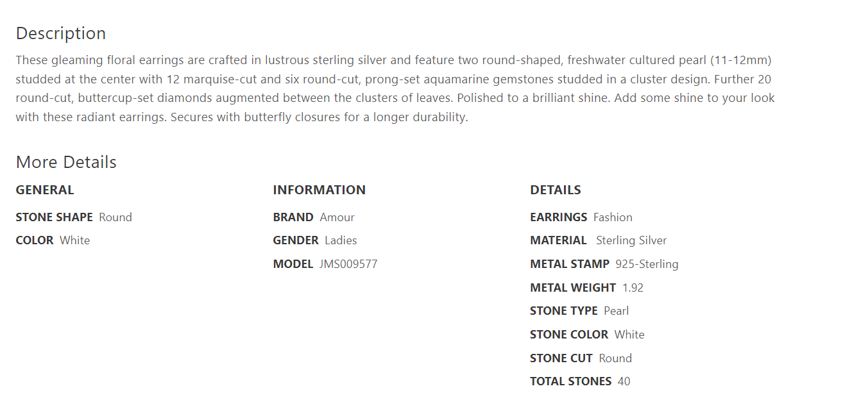868x409 pixels.
Task: Click the Ladies gender value
Action: point(341,240)
